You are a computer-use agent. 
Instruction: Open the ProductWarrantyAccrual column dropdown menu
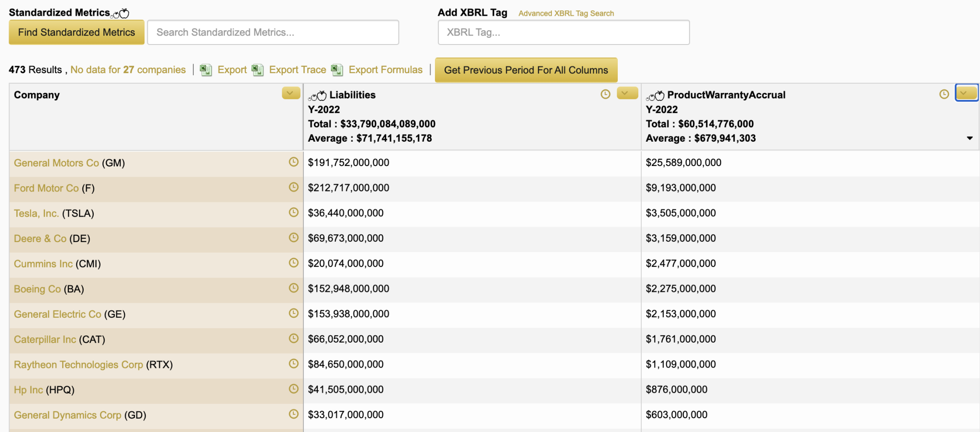pyautogui.click(x=966, y=93)
